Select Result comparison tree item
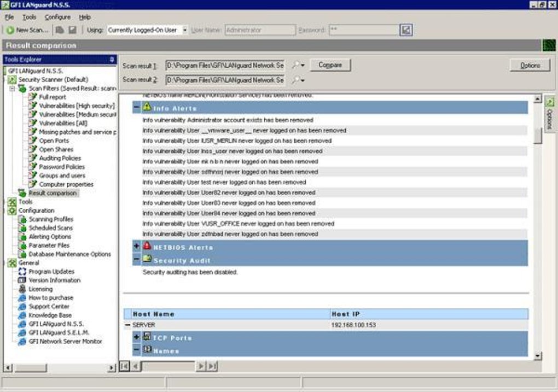Image resolution: width=558 pixels, height=392 pixels. pyautogui.click(x=53, y=193)
